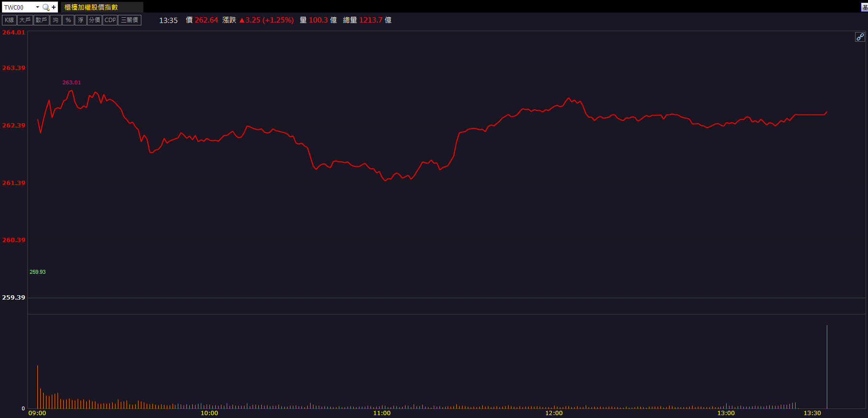868x418 pixels.
Task: Click the 浮 floating toolbar button
Action: 81,20
